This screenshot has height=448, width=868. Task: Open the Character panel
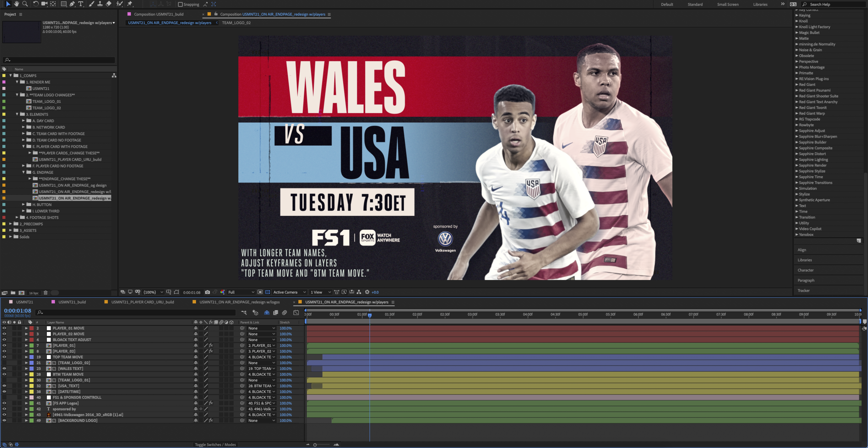(806, 270)
